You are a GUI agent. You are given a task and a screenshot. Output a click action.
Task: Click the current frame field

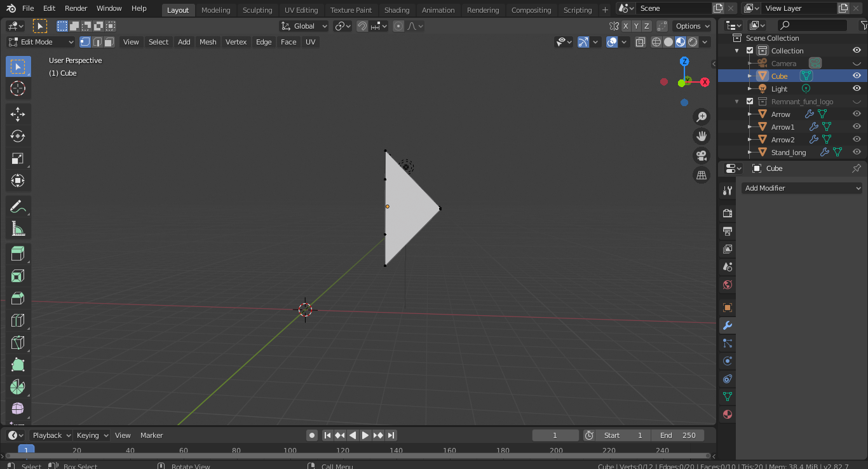tap(555, 435)
